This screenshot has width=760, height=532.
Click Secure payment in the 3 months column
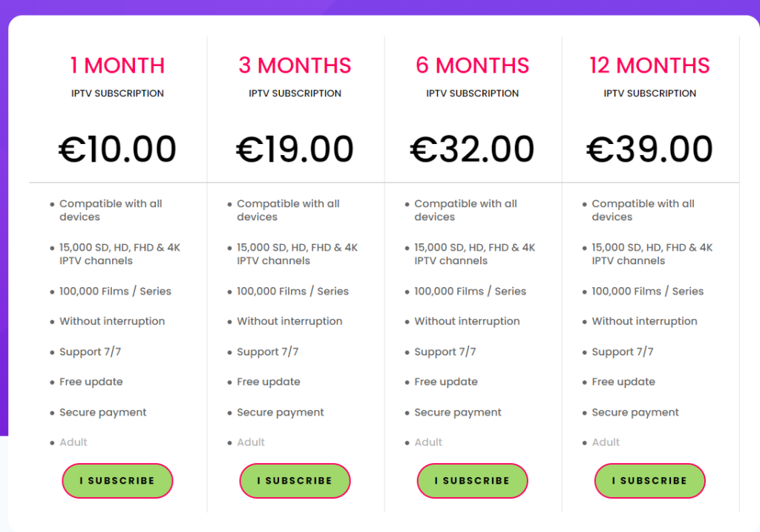pos(280,412)
